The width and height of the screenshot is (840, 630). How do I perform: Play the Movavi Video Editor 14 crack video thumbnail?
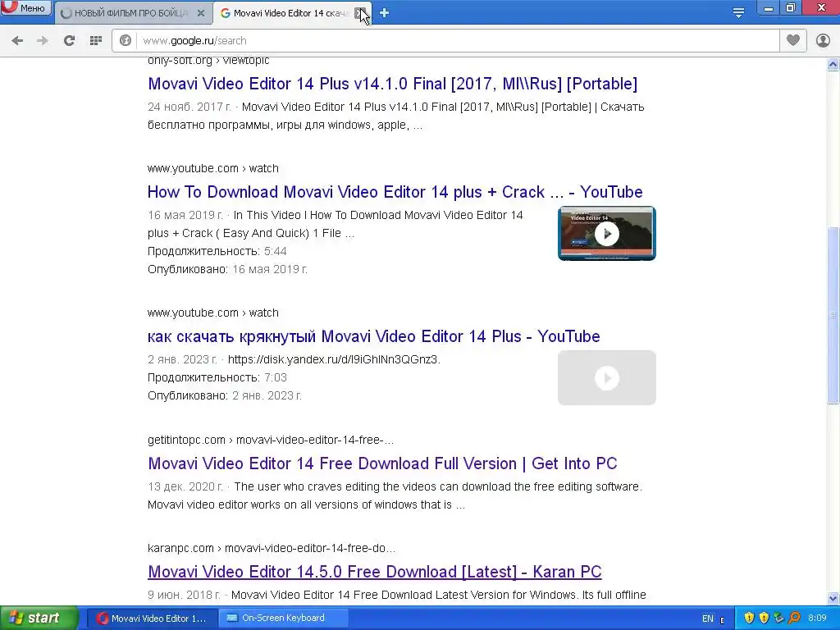607,234
